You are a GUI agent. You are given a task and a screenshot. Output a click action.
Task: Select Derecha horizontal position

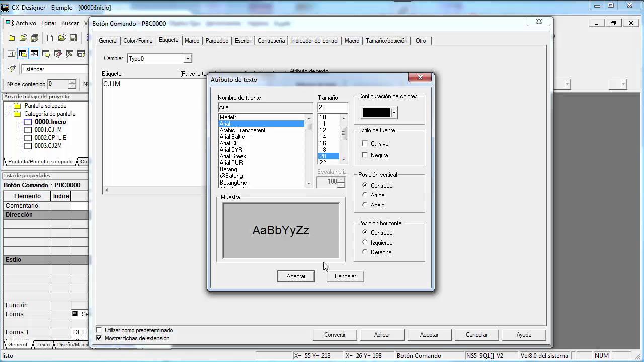[x=365, y=252]
